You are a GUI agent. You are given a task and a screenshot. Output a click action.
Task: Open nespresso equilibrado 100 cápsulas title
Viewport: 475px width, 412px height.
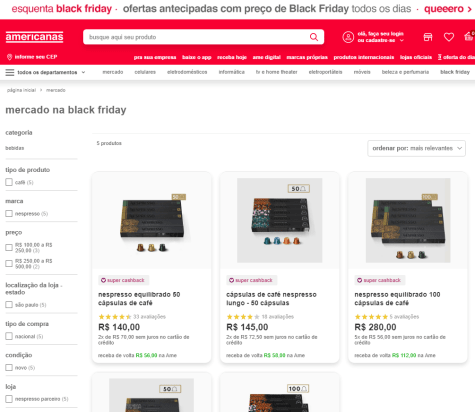pyautogui.click(x=397, y=299)
